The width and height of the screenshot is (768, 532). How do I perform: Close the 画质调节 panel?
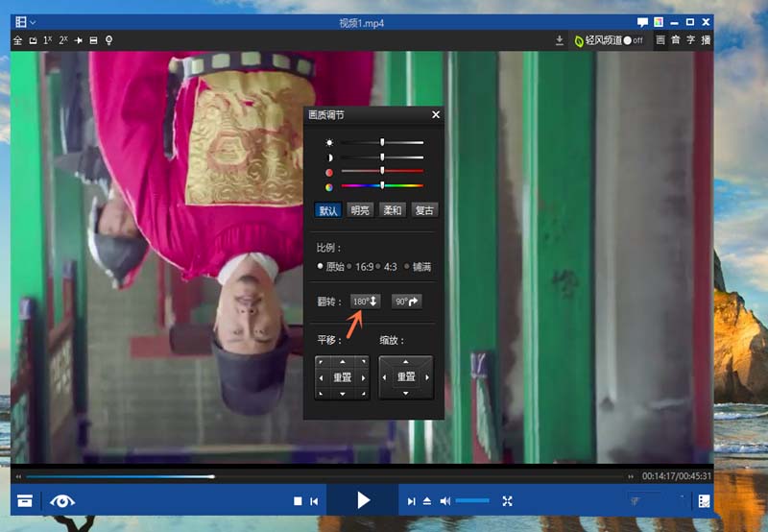(436, 114)
